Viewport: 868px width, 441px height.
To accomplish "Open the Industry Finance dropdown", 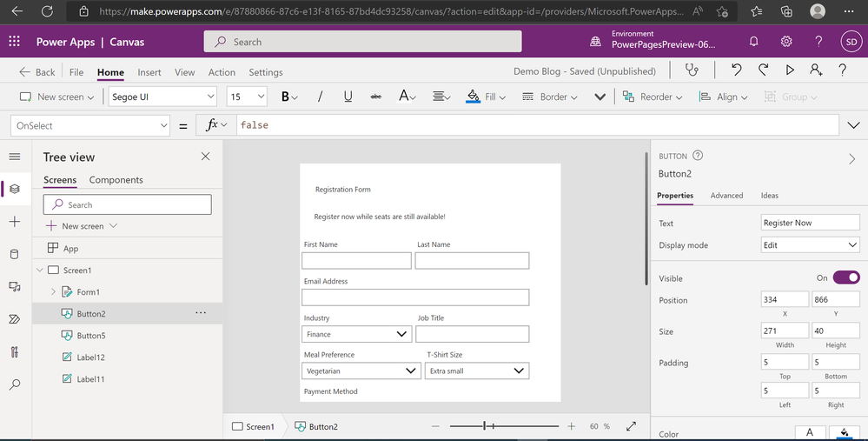I will 356,334.
